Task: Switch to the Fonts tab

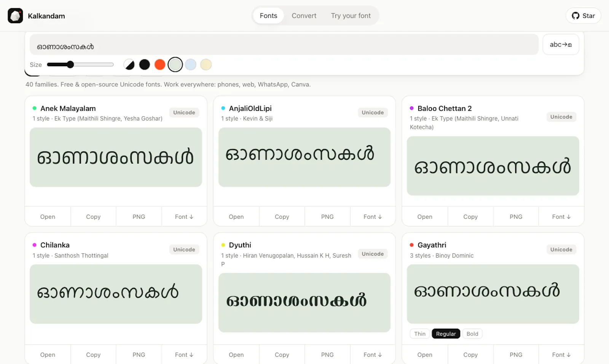Action: [268, 16]
